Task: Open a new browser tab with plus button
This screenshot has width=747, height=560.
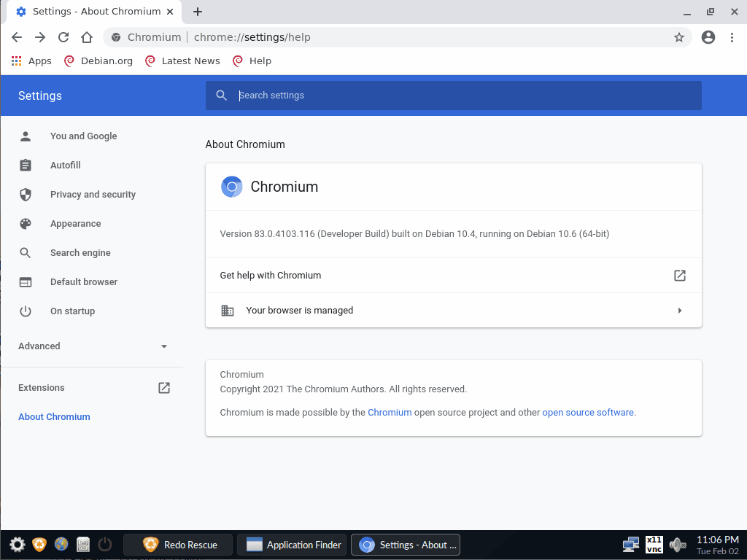Action: tap(198, 12)
